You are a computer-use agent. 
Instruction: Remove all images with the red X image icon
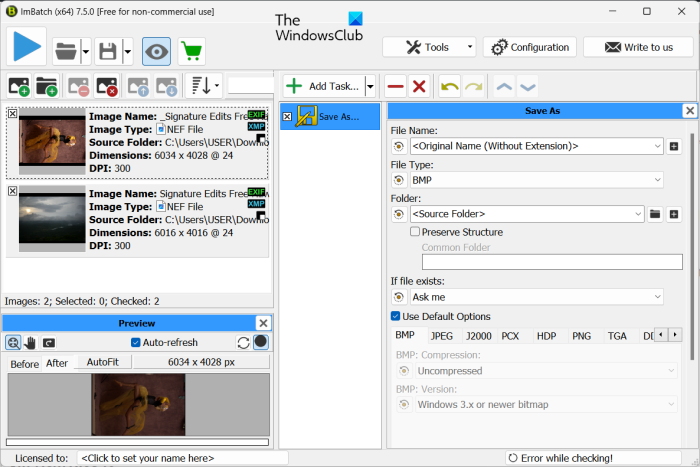click(x=107, y=86)
